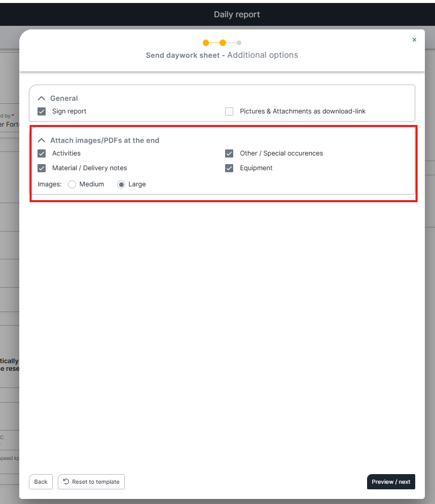Click the Images: label
Screen dimensions: 435x504
(x=50, y=184)
